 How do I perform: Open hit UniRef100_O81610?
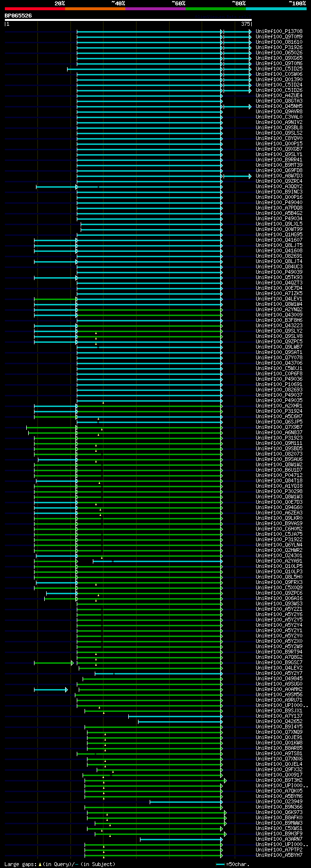tap(279, 42)
